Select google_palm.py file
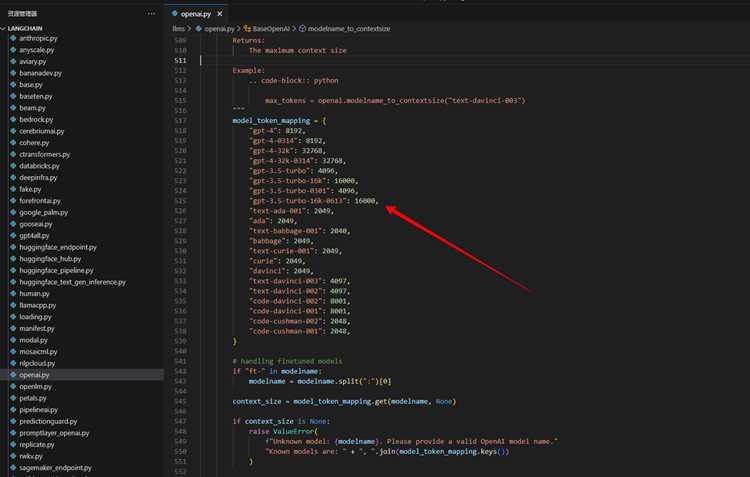 click(44, 212)
